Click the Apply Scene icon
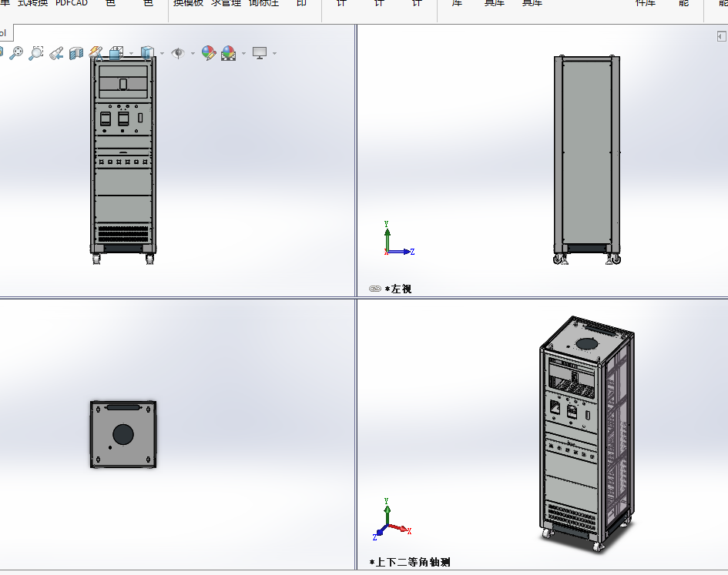The height and width of the screenshot is (575, 728). tap(229, 53)
